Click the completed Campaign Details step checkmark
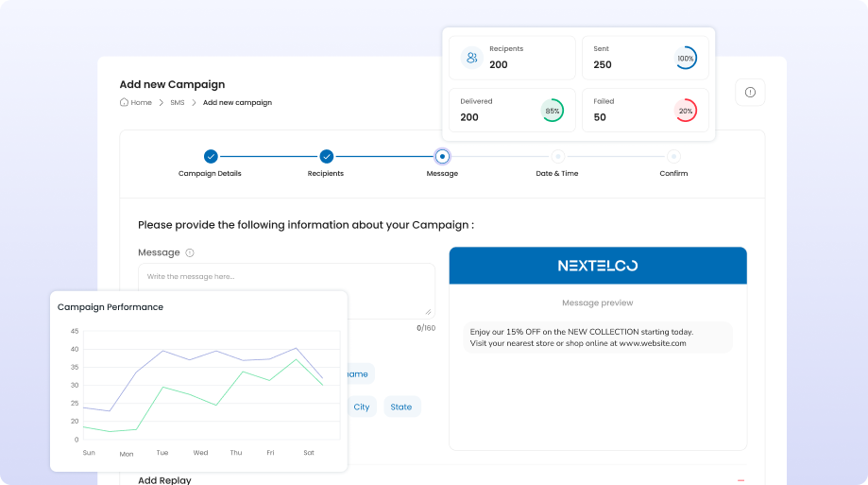Image resolution: width=868 pixels, height=485 pixels. [210, 157]
